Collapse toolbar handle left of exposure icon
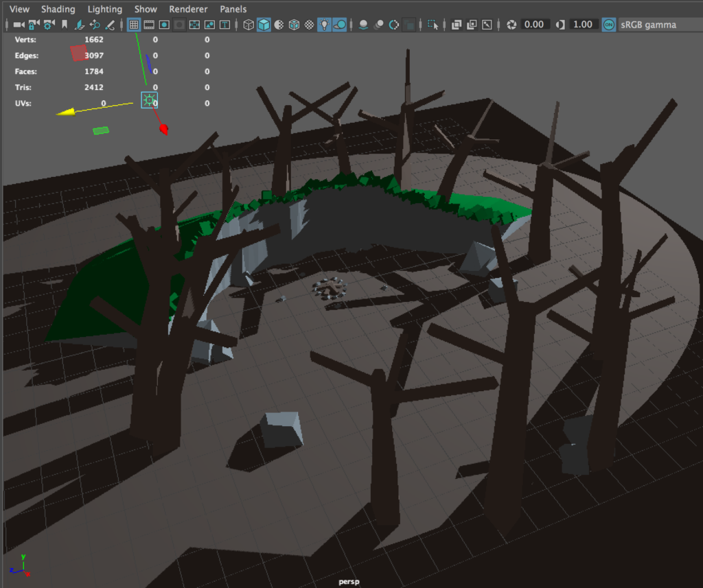The image size is (703, 588). 498,25
